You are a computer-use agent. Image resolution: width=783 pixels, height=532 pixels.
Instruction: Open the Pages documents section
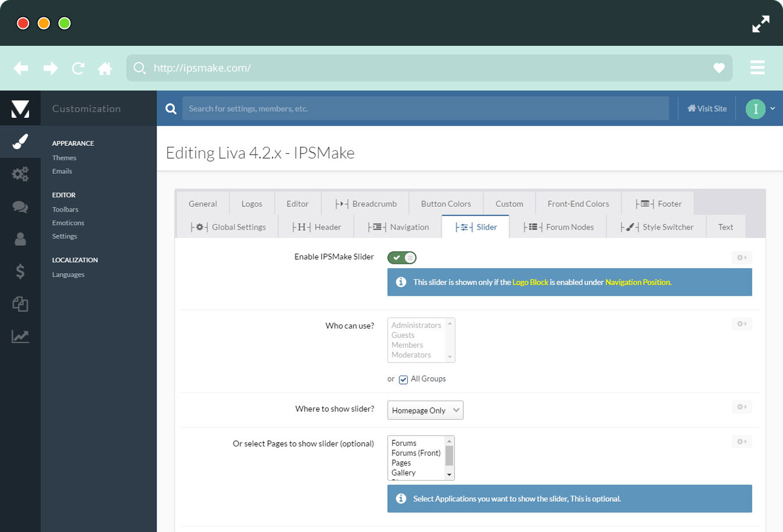pyautogui.click(x=20, y=304)
